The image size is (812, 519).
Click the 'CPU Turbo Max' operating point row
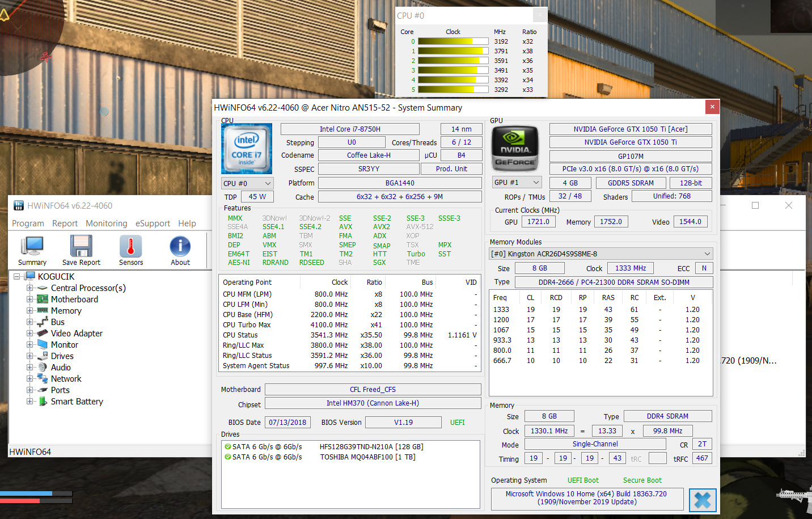350,325
